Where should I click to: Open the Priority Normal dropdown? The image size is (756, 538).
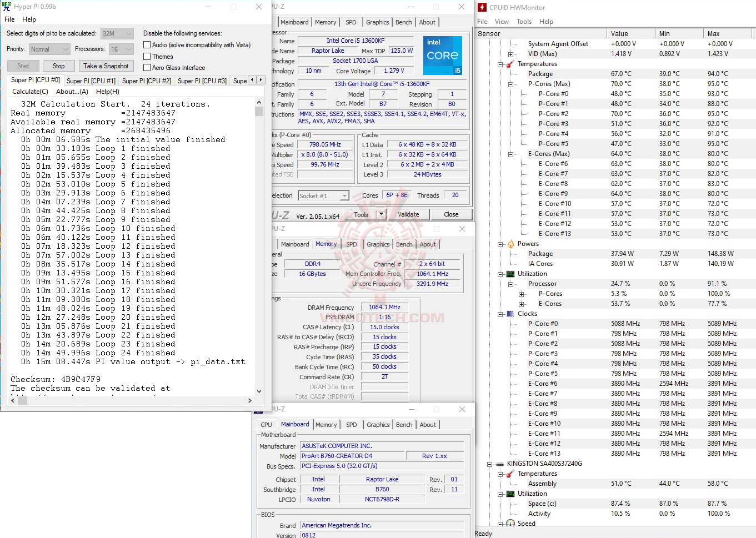pos(50,49)
